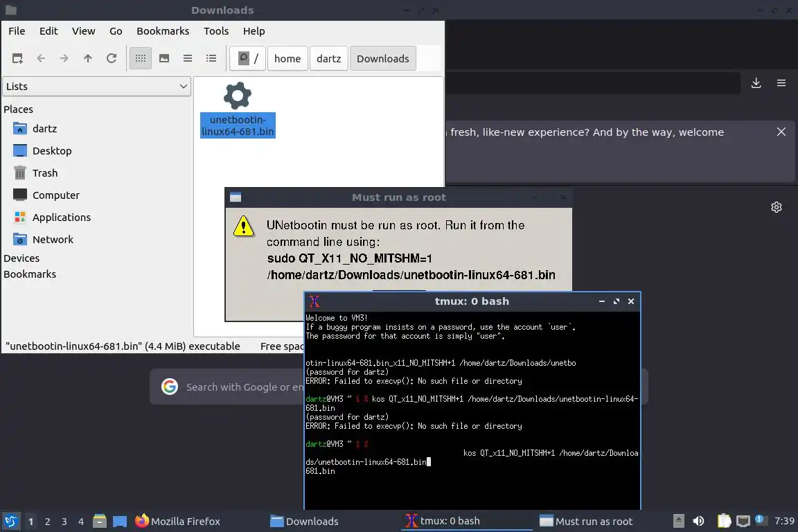Click the Bookmarks sidebar section header
The image size is (798, 532).
pos(30,274)
